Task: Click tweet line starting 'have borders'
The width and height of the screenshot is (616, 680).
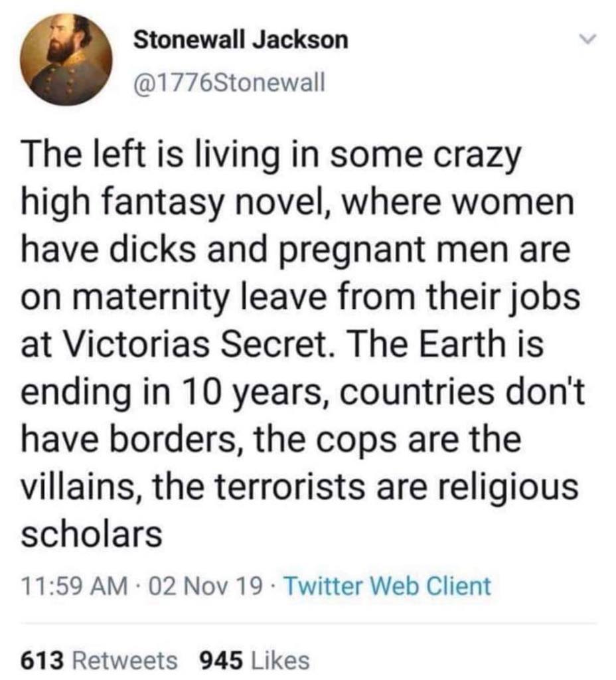Action: (x=271, y=440)
